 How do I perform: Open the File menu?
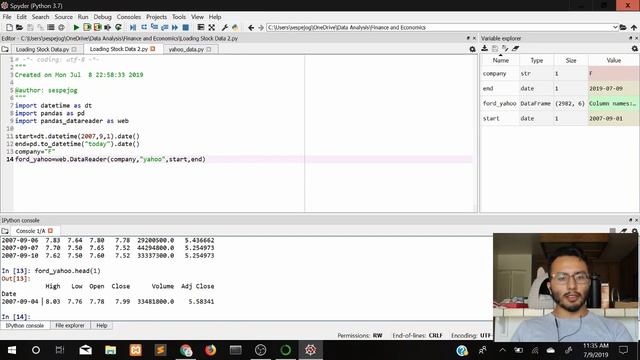point(7,17)
